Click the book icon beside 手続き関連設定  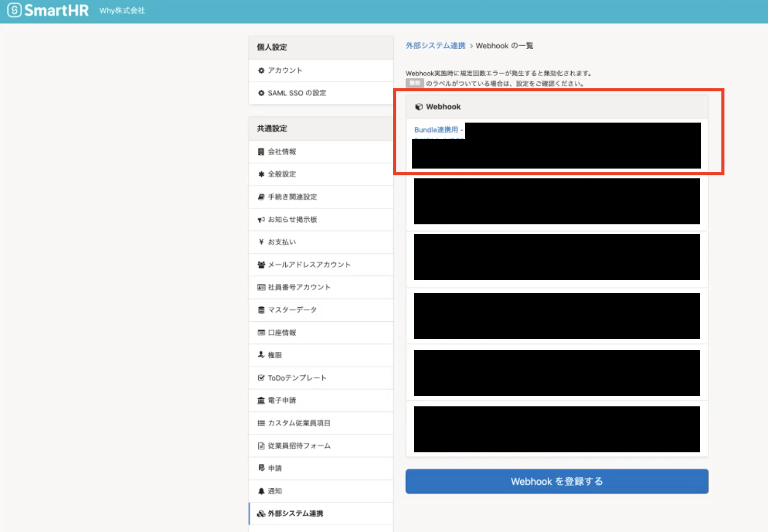coord(261,197)
